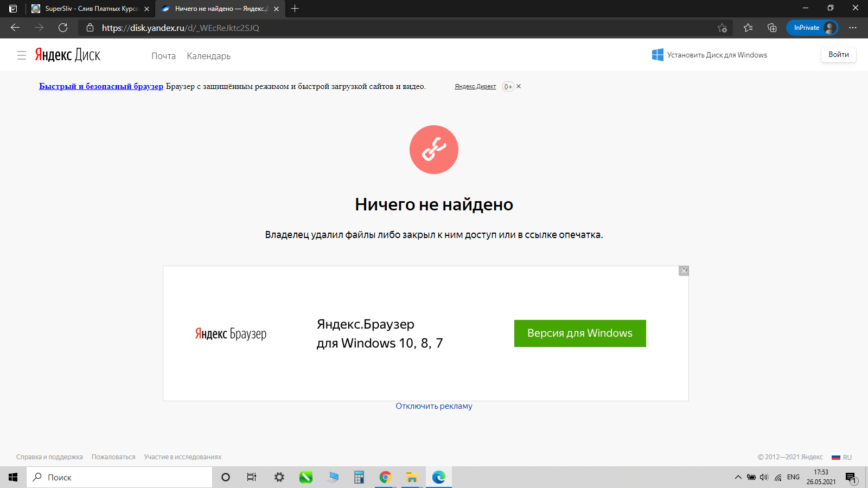Viewport: 868px width, 488px height.
Task: Select the 'Ничего не найдено' tab
Action: [x=220, y=9]
